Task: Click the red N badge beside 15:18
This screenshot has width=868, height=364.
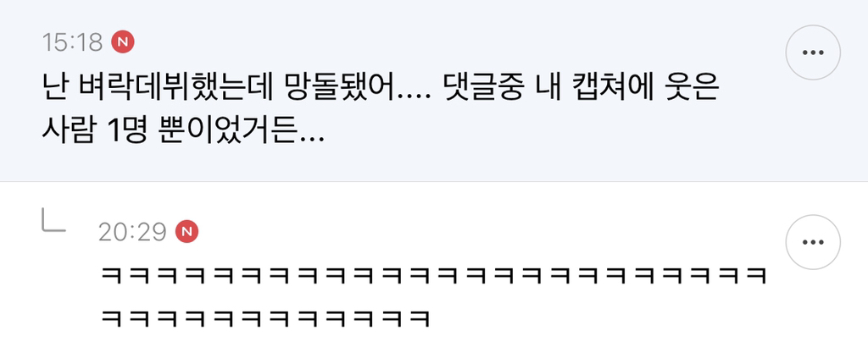Action: pos(123,42)
